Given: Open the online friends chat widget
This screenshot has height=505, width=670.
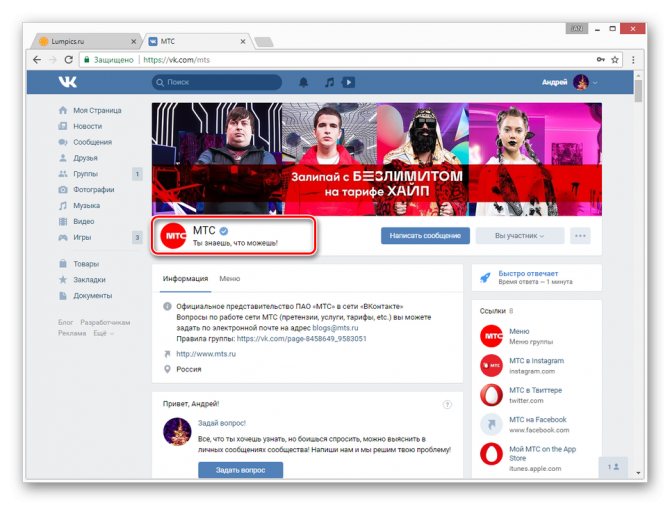Looking at the screenshot, I should click(x=614, y=467).
